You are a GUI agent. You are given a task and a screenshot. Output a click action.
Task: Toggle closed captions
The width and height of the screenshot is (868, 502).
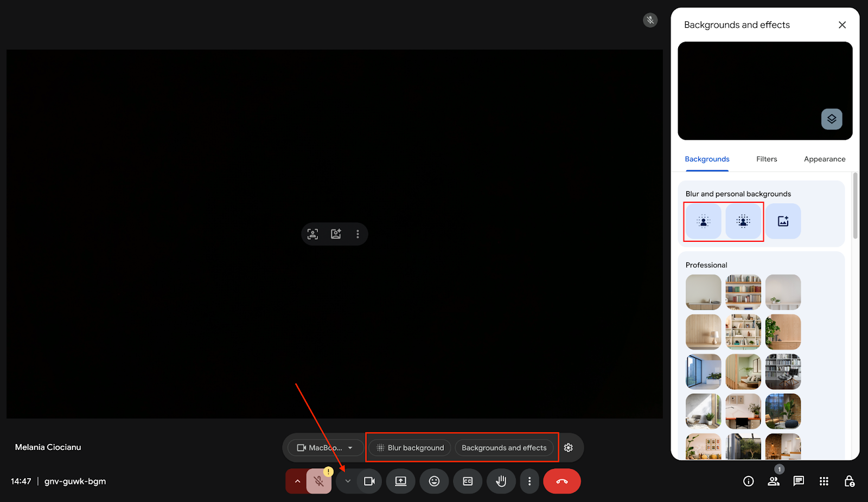tap(468, 481)
